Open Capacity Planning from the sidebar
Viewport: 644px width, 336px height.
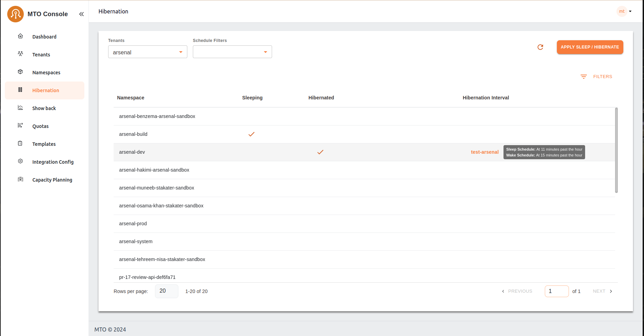[52, 180]
